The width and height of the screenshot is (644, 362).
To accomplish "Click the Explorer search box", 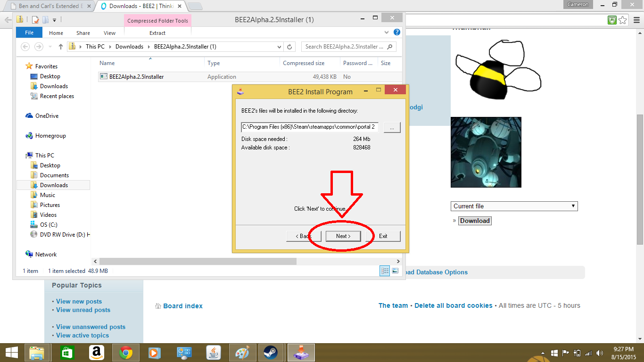I will [349, 47].
